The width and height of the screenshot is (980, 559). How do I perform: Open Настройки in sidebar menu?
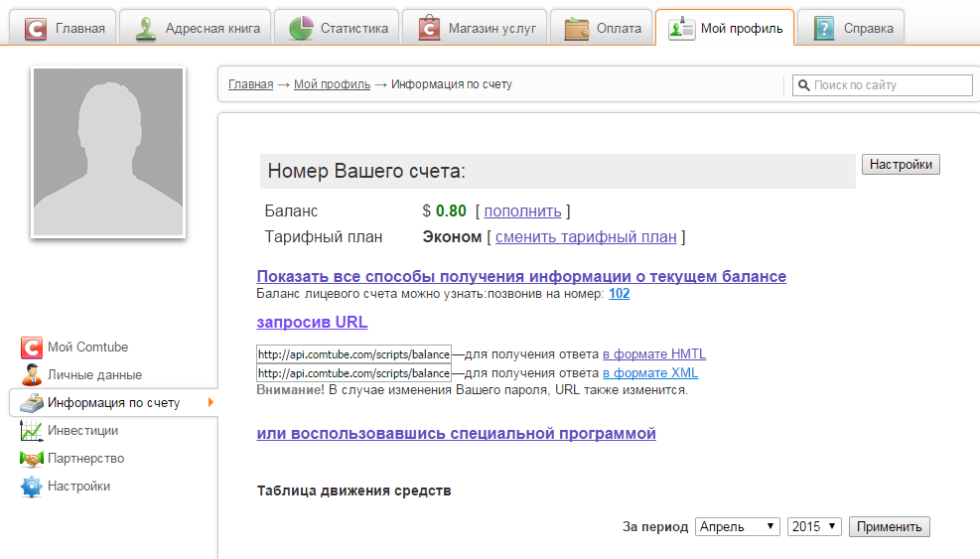pos(78,487)
